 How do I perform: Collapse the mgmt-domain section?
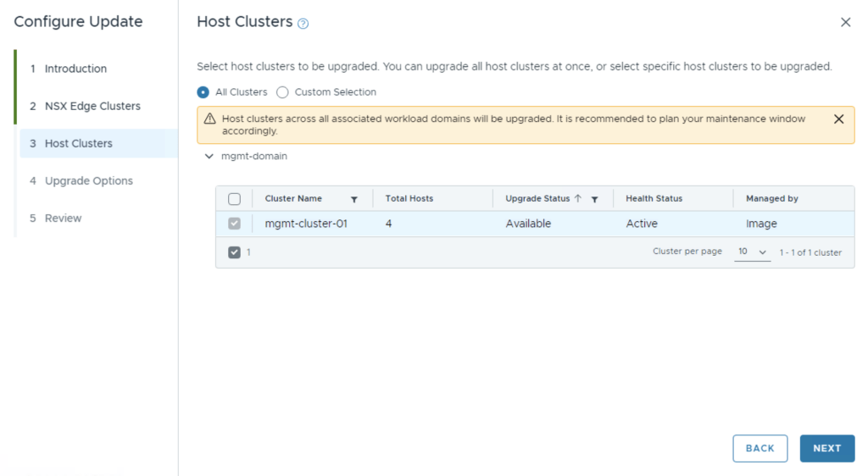tap(209, 157)
